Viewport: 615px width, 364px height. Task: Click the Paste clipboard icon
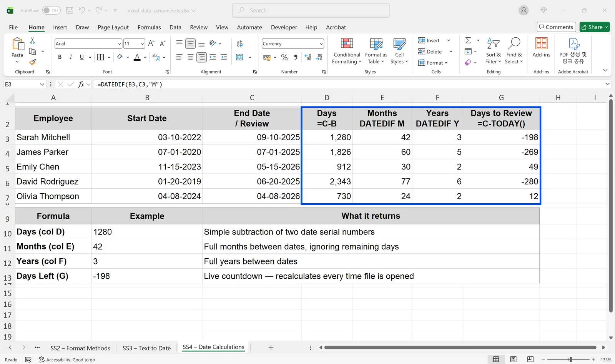[x=18, y=44]
